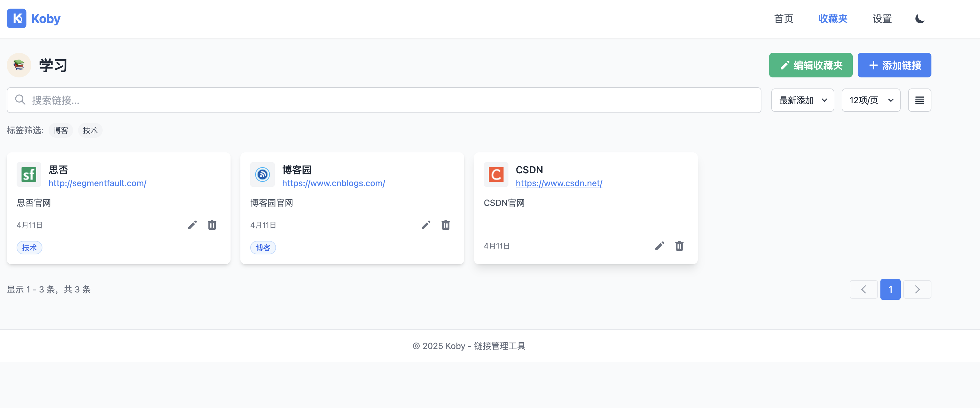980x408 pixels.
Task: Filter by the 技术 tag chip
Action: click(x=90, y=131)
